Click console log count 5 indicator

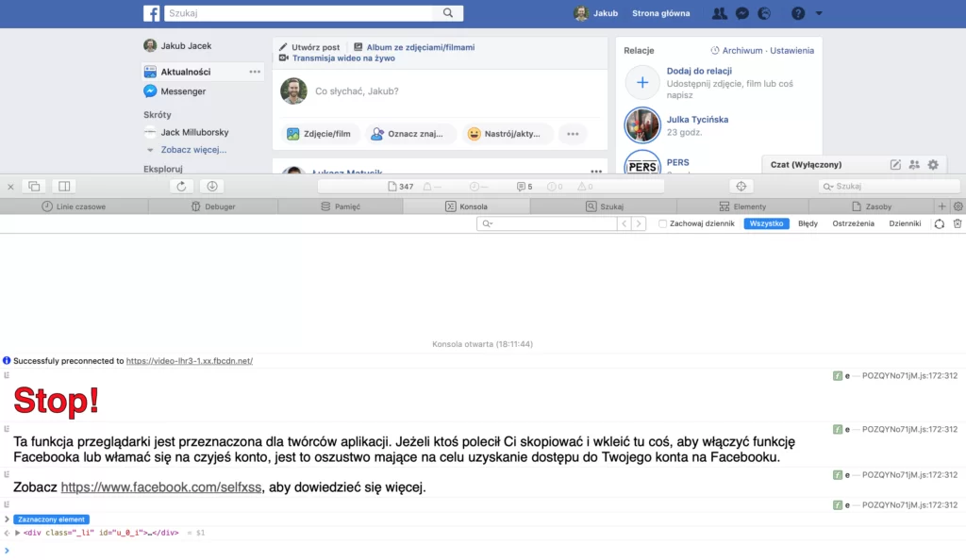[525, 187]
